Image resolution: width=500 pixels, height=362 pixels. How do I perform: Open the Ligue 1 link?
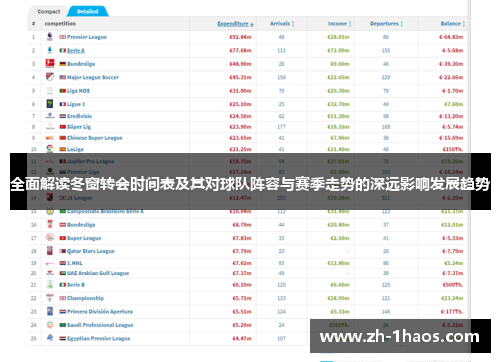76,104
